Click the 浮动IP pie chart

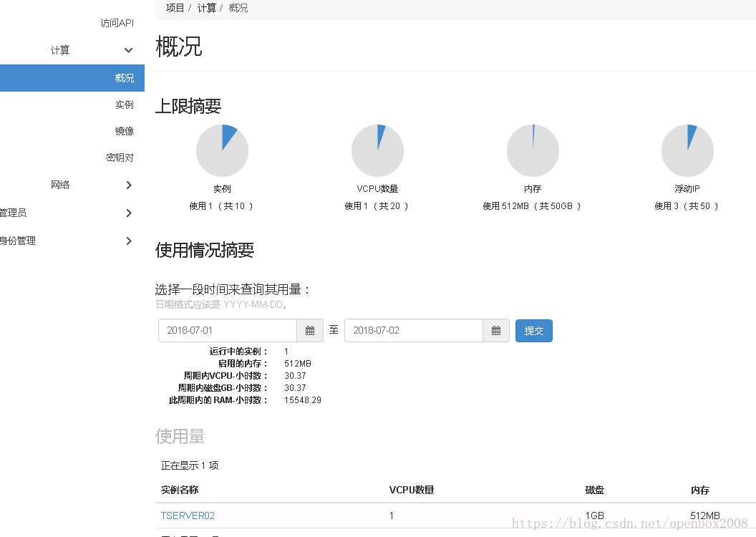[x=687, y=150]
